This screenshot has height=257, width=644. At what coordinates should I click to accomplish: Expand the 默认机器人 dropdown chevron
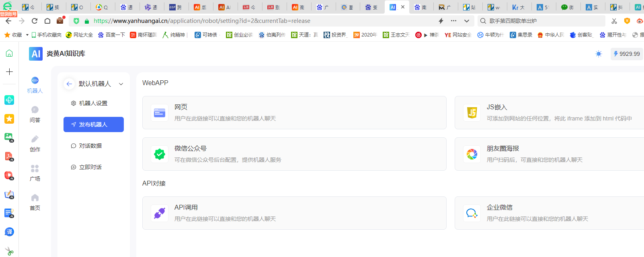point(121,84)
